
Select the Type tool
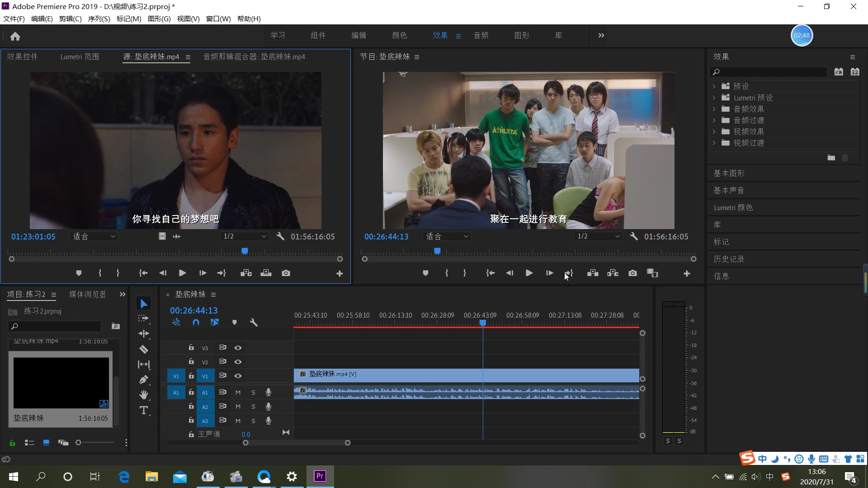pos(144,410)
